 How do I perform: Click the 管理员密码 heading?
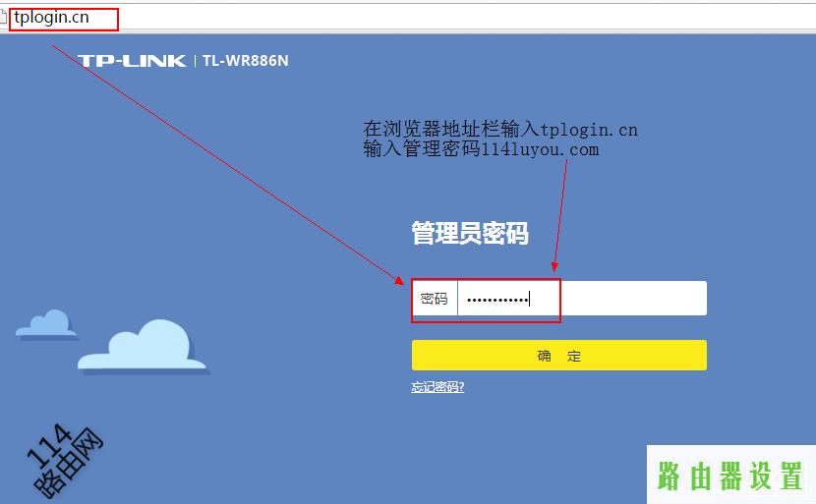(x=470, y=233)
